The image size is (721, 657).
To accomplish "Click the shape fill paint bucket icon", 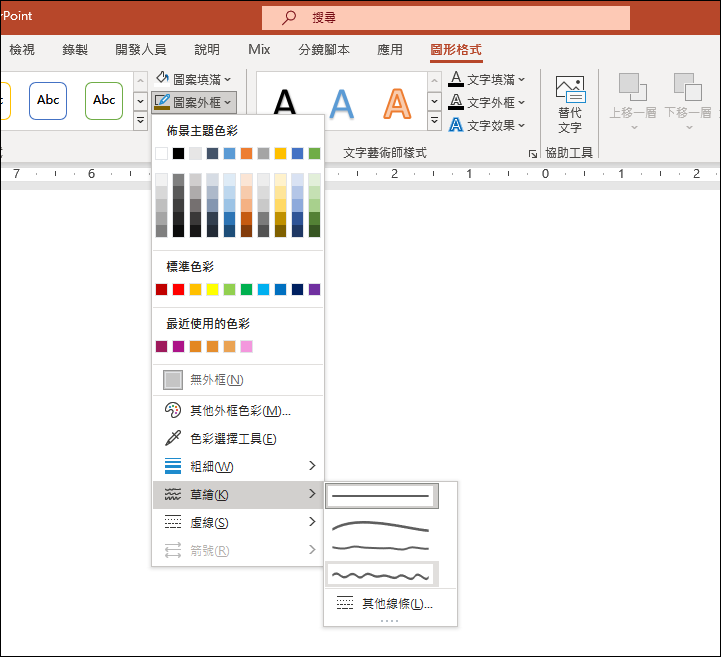I will point(162,78).
